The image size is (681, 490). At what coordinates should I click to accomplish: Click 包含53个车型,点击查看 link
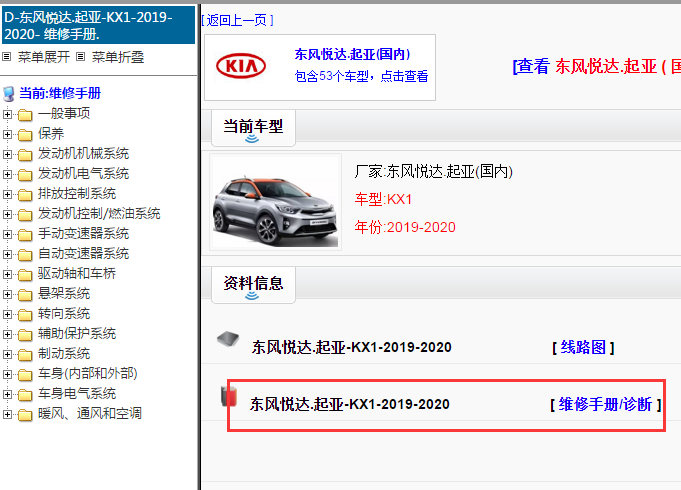pyautogui.click(x=361, y=76)
